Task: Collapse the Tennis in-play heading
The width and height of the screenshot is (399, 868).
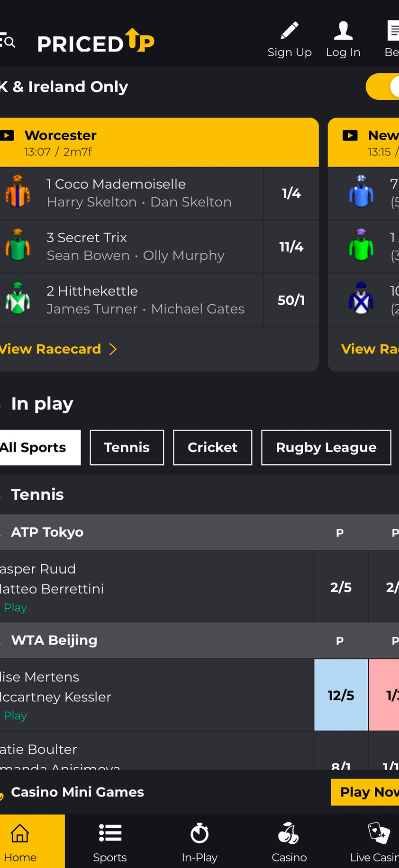Action: pyautogui.click(x=37, y=495)
